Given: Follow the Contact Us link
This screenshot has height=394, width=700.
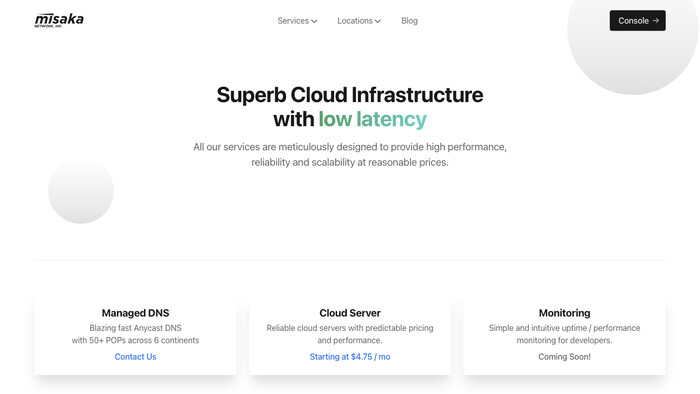Looking at the screenshot, I should pos(135,357).
